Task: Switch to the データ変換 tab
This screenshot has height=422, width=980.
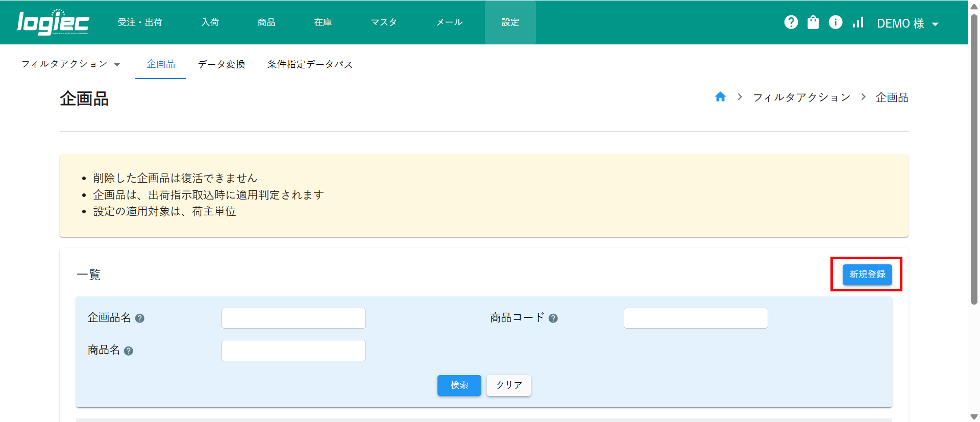Action: tap(222, 64)
